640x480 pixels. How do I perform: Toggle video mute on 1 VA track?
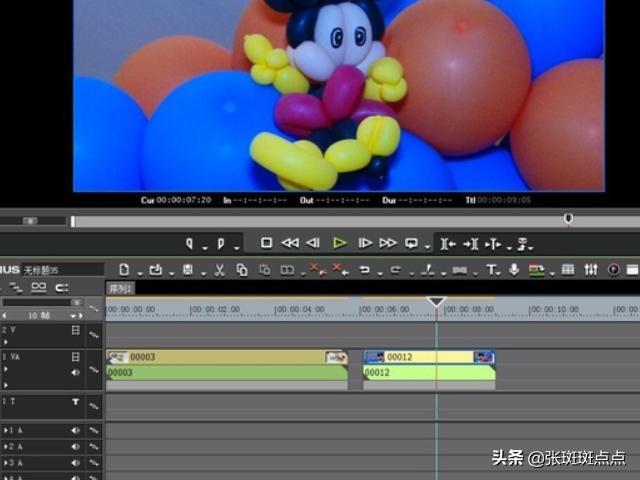point(76,357)
